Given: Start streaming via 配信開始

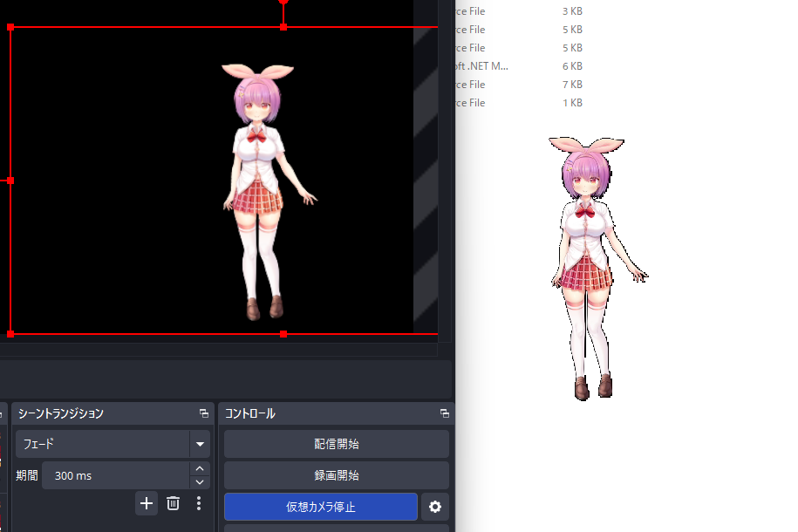Looking at the screenshot, I should [336, 444].
